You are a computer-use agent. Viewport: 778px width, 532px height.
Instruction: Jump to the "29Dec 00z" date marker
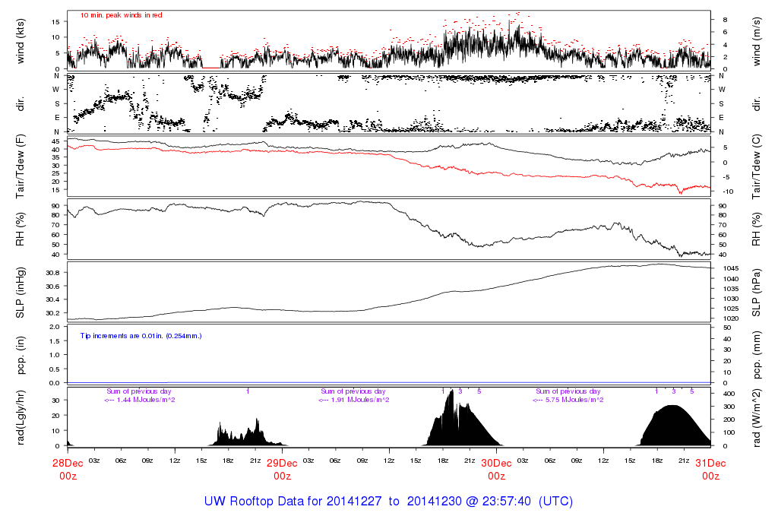282,469
